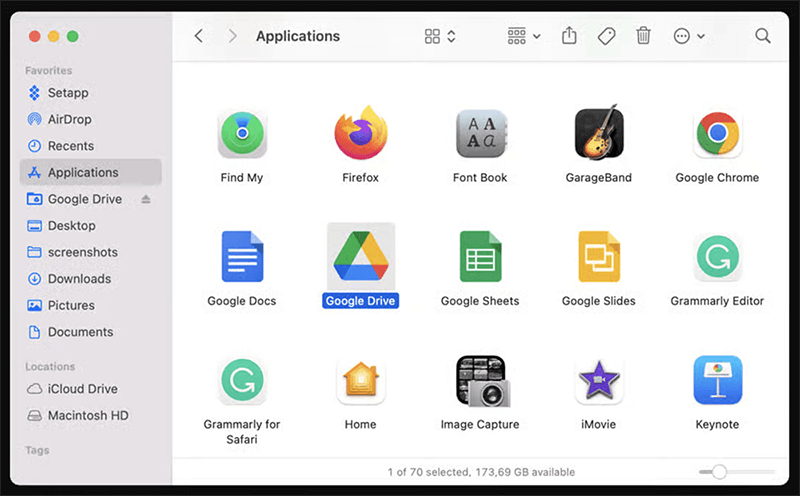Select the GarageBand app icon

[x=599, y=133]
